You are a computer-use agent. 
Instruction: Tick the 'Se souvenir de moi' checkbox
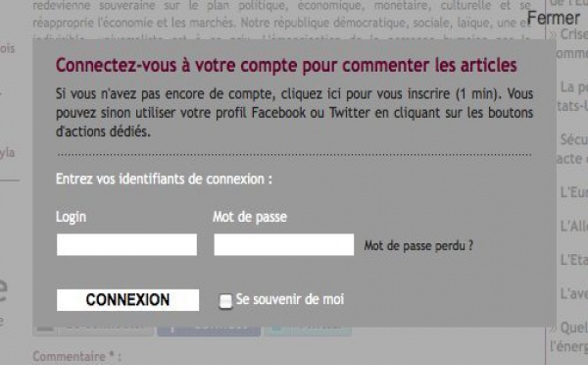(225, 301)
